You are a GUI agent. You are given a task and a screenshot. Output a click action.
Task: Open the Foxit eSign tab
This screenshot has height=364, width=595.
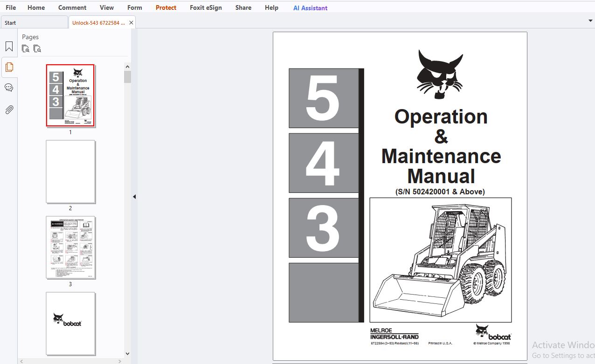(206, 7)
